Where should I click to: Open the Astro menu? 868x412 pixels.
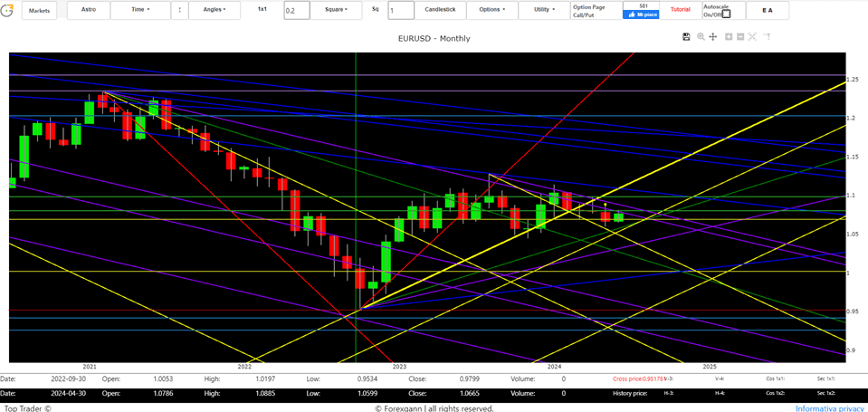[89, 10]
